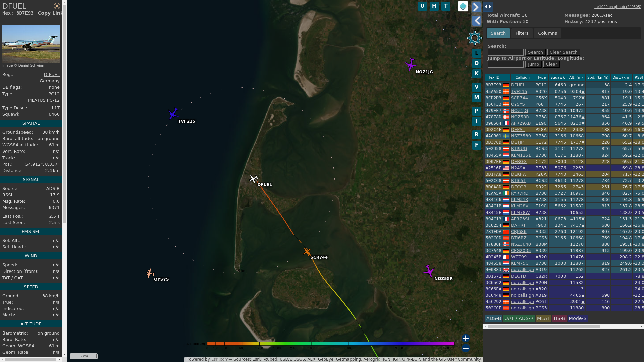Collapse sidebar with left chevron button
The width and height of the screenshot is (644, 362).
tap(477, 21)
